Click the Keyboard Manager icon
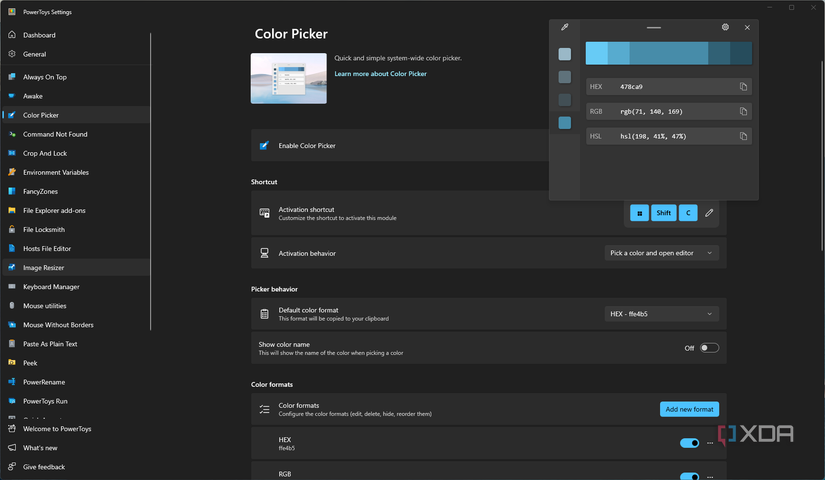This screenshot has width=825, height=480. [x=12, y=286]
